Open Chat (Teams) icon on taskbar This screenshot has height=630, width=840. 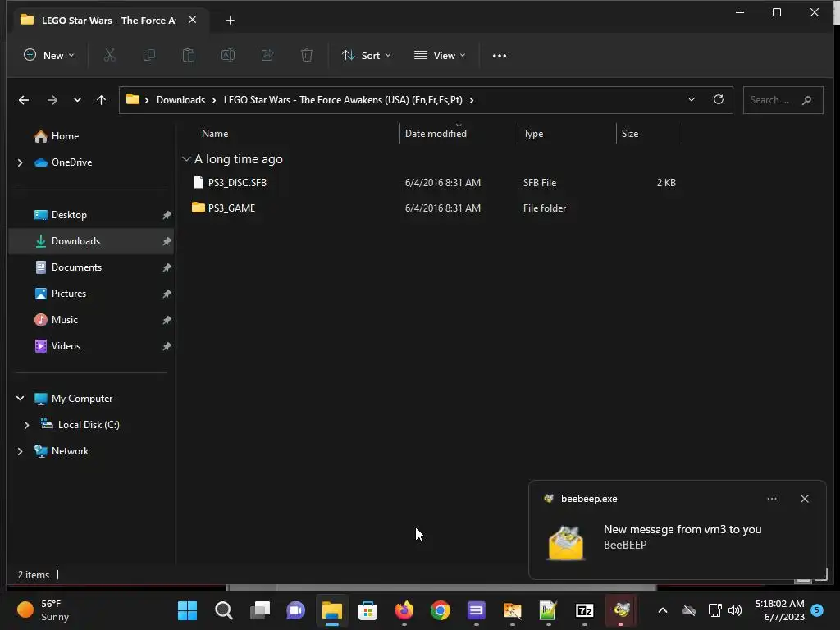pos(295,610)
